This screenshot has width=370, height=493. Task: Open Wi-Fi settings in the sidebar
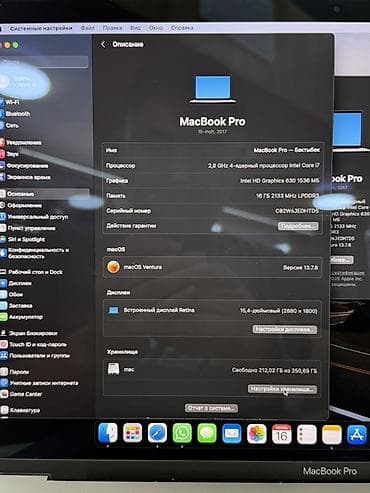point(10,102)
